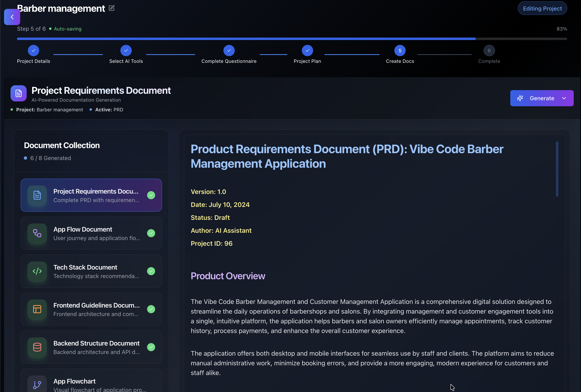581x392 pixels.
Task: Select the Project Details step label
Action: [x=34, y=61]
